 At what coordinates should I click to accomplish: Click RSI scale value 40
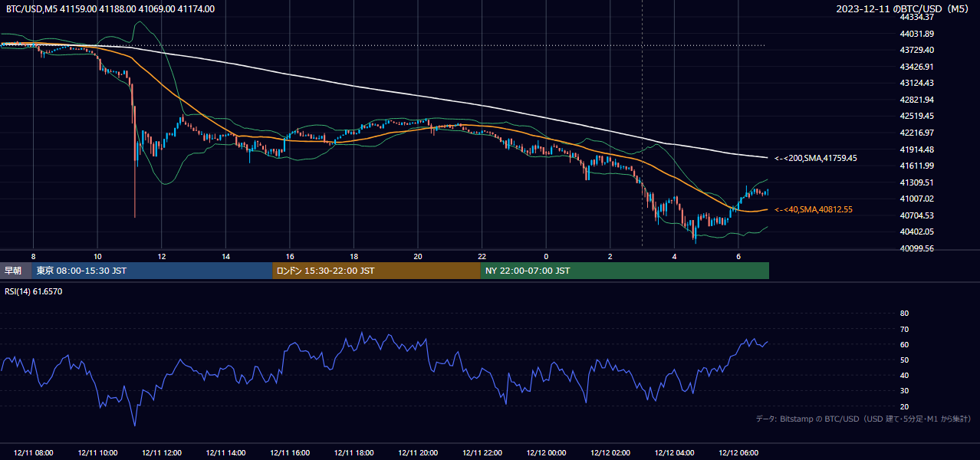904,375
